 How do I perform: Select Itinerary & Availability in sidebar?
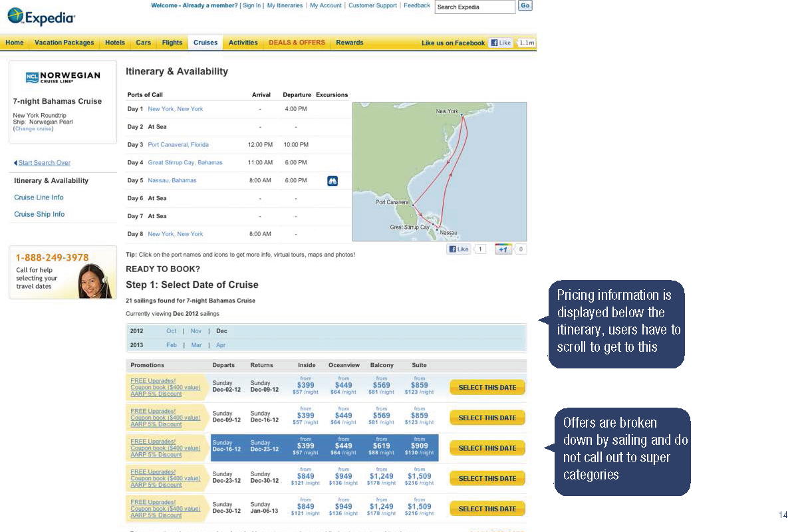point(51,181)
